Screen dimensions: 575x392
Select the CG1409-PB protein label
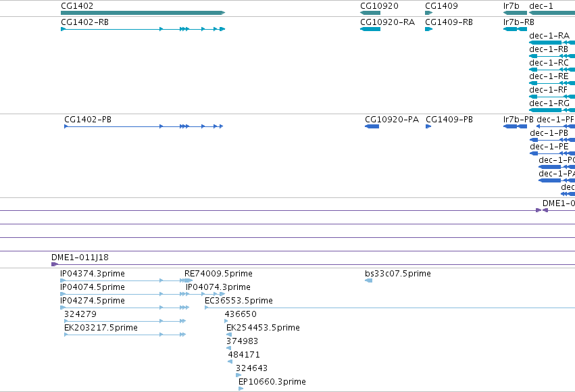point(449,120)
